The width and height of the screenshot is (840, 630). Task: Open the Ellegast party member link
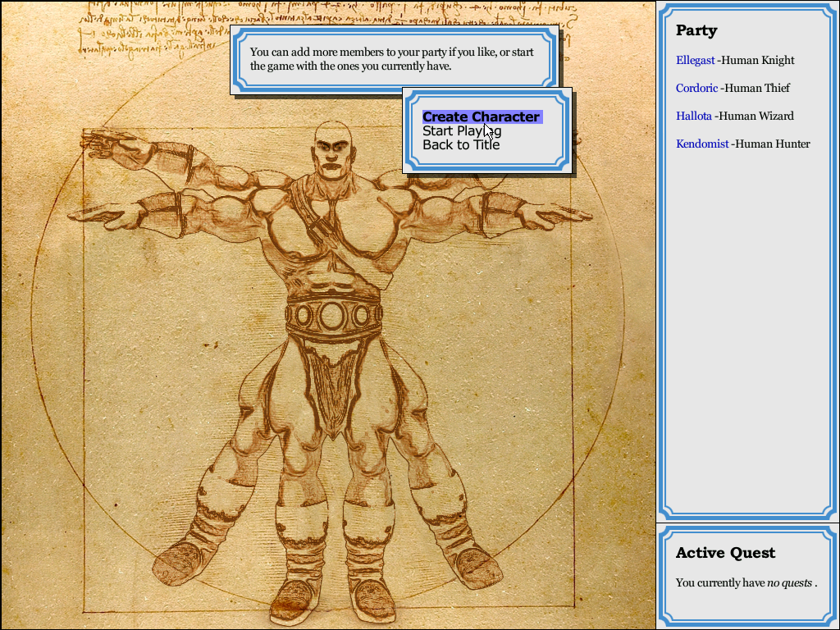click(695, 60)
